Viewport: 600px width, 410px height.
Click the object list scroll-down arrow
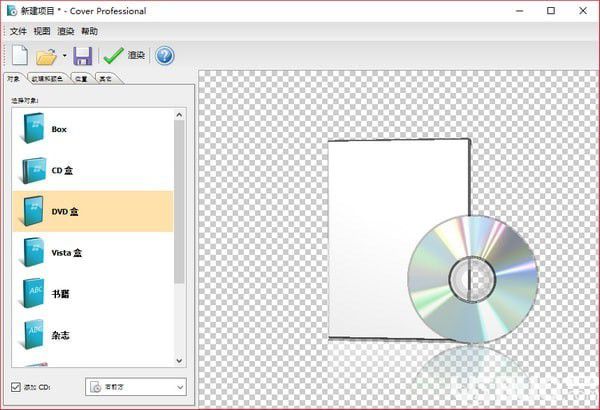click(179, 361)
